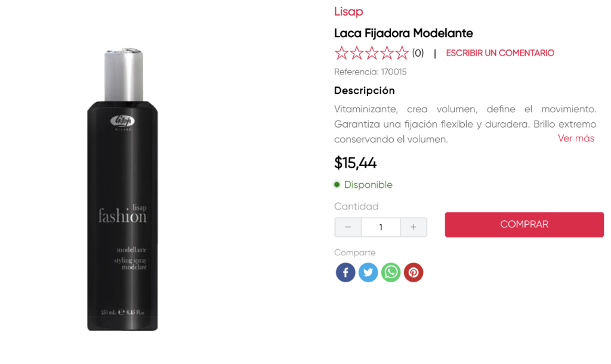Click the quantity input field
The width and height of the screenshot is (611, 364).
(x=381, y=227)
